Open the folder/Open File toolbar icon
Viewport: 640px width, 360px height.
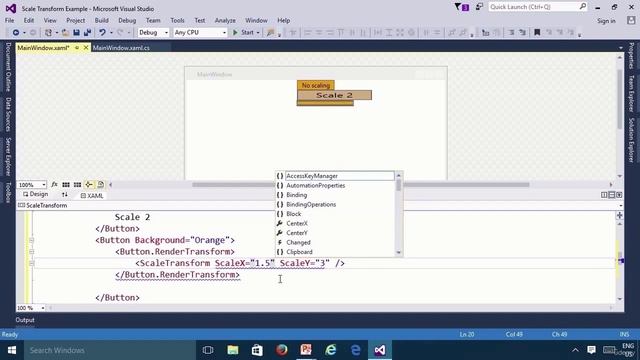pos(65,32)
